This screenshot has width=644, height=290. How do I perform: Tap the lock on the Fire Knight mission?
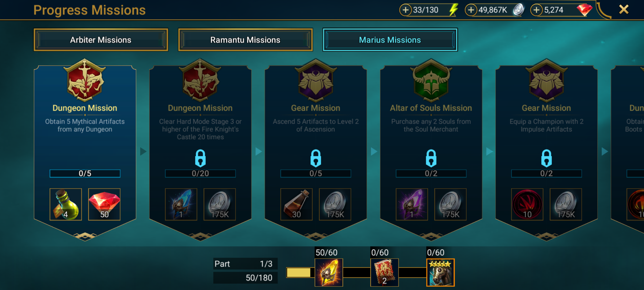pos(200,158)
